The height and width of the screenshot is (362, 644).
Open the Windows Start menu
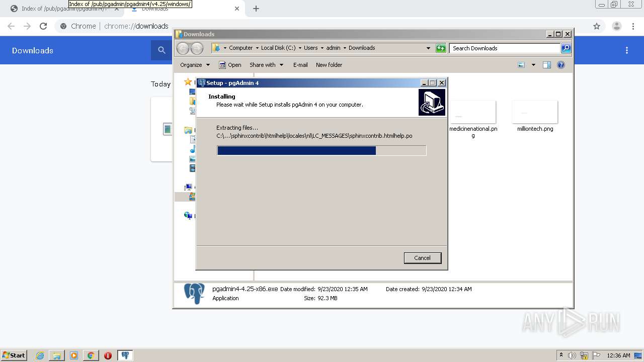(x=14, y=355)
